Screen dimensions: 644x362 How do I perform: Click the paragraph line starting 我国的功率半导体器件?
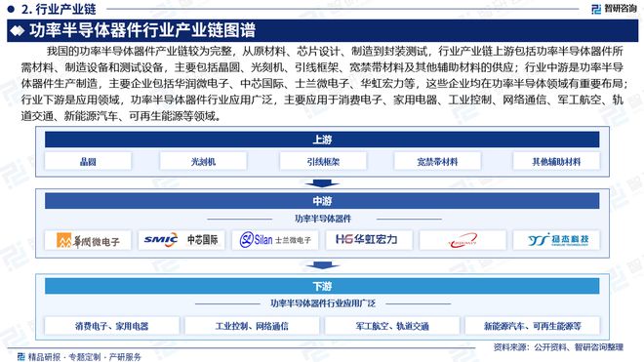[x=335, y=51]
